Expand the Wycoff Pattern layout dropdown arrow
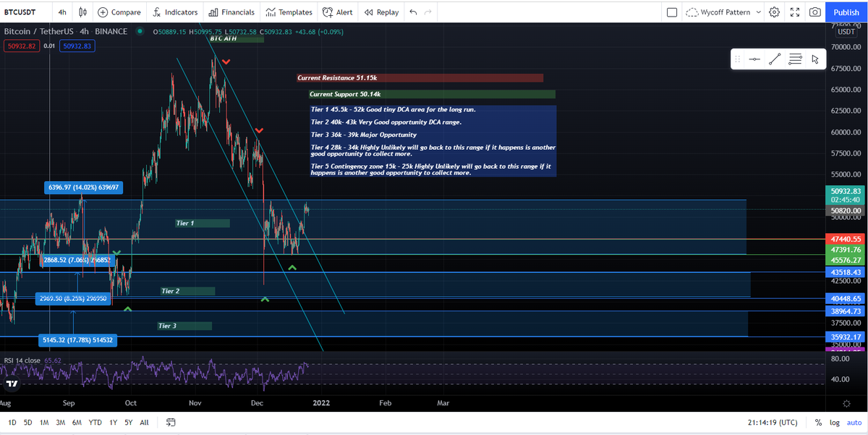 tap(758, 12)
